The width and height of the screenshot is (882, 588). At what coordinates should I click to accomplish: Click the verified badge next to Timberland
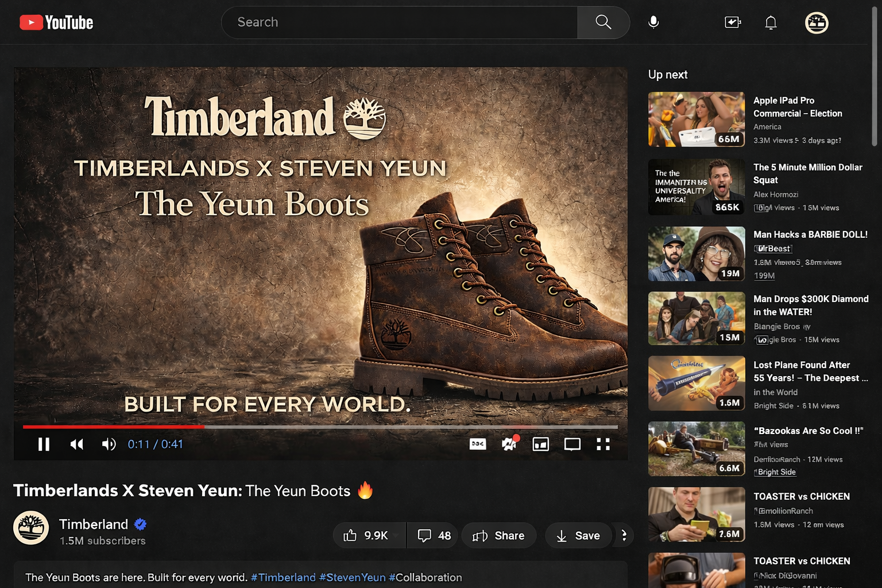coord(141,524)
